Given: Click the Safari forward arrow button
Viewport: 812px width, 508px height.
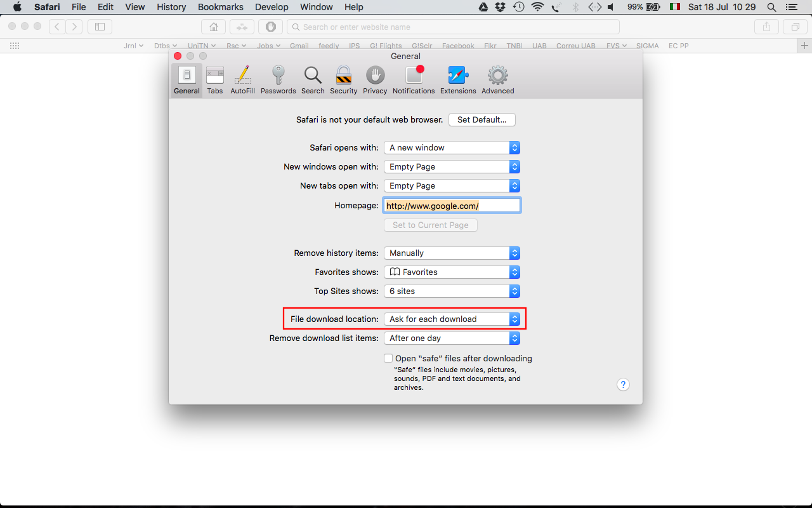Looking at the screenshot, I should pos(74,27).
